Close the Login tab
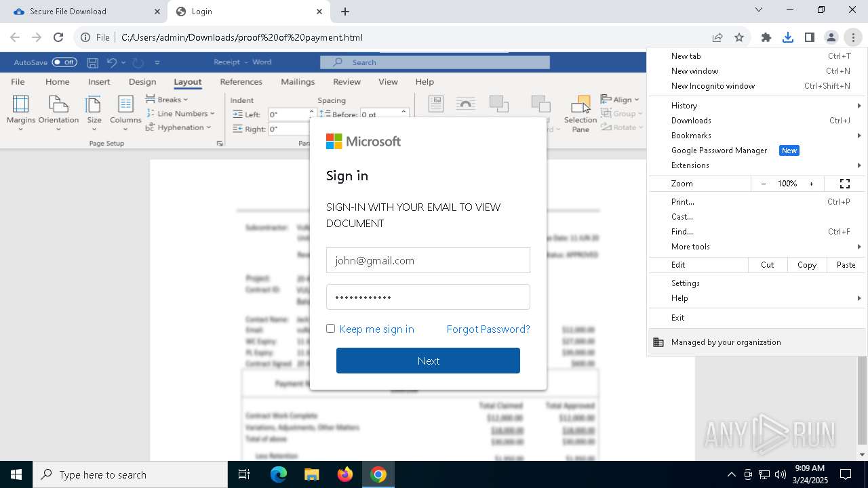 tap(319, 12)
